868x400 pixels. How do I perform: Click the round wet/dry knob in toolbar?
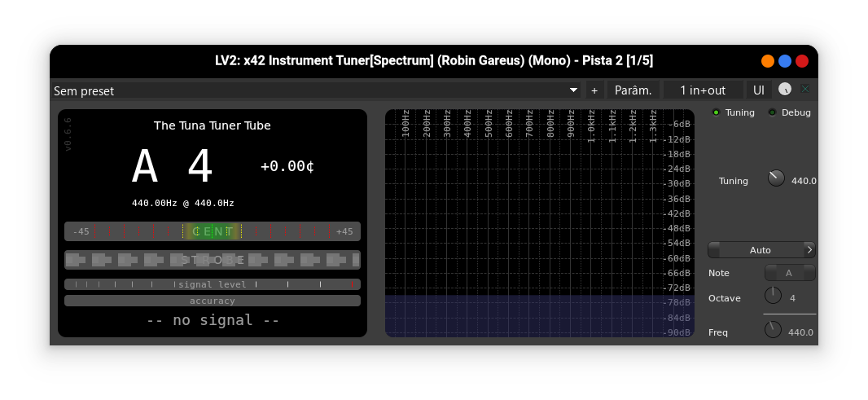tap(785, 89)
